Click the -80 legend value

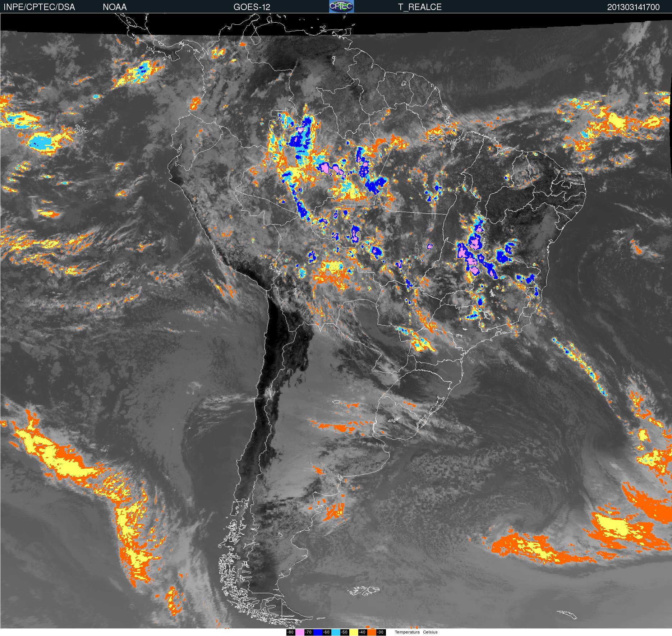290,632
